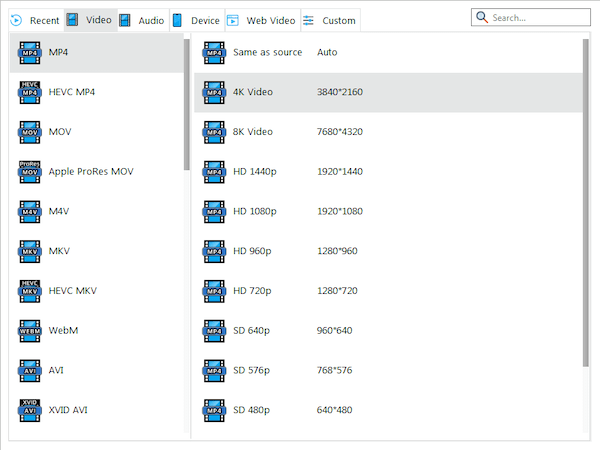Go to the Custom tab

tap(329, 20)
